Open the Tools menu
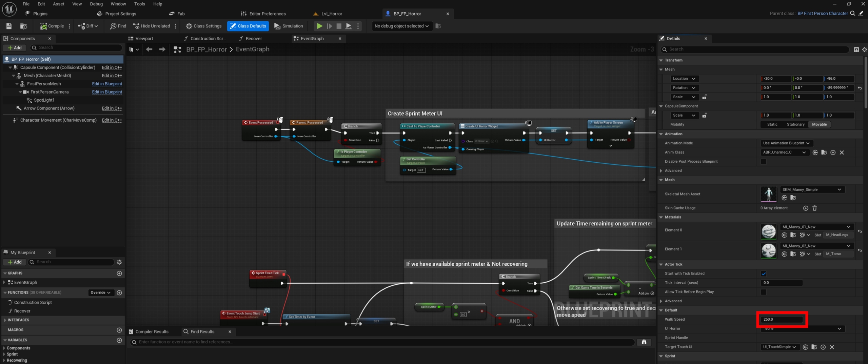The width and height of the screenshot is (868, 364). (139, 4)
